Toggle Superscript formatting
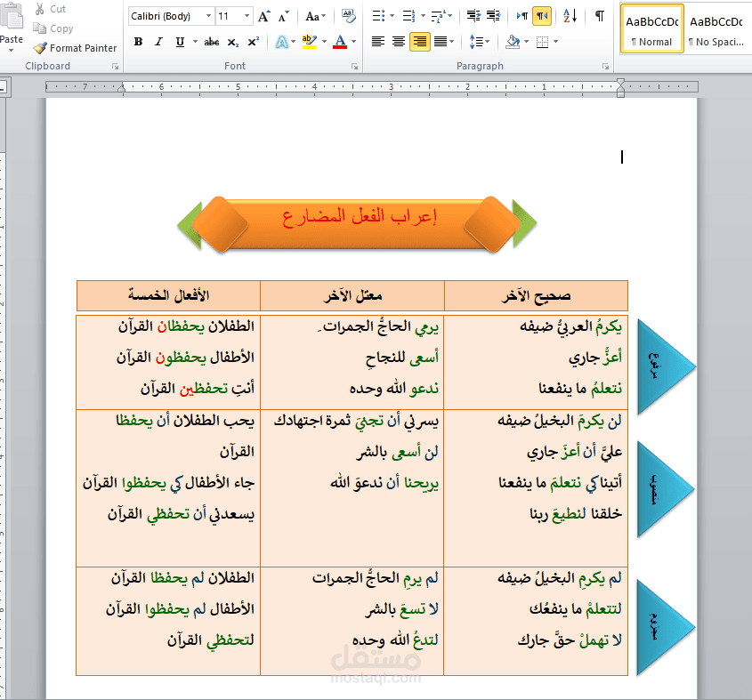 254,42
